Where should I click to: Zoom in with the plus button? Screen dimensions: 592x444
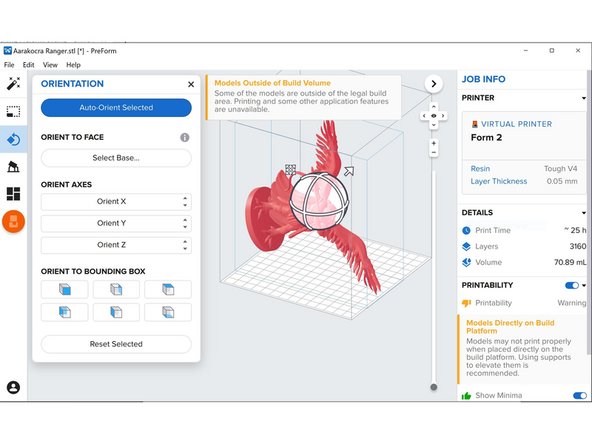point(434,143)
